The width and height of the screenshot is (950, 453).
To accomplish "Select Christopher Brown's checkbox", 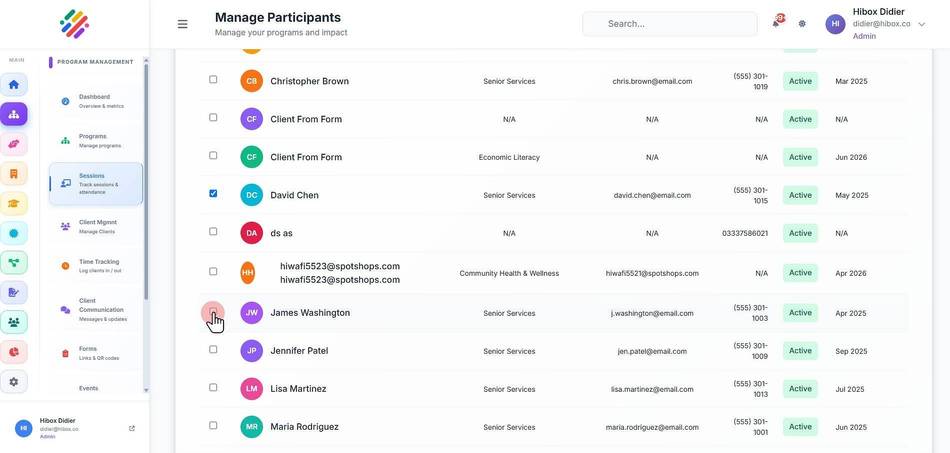I will point(213,79).
